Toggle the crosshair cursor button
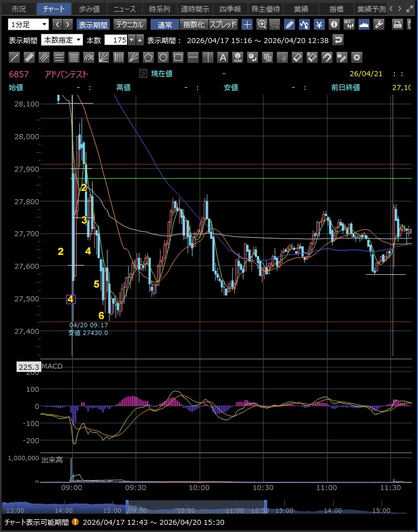 tap(248, 24)
